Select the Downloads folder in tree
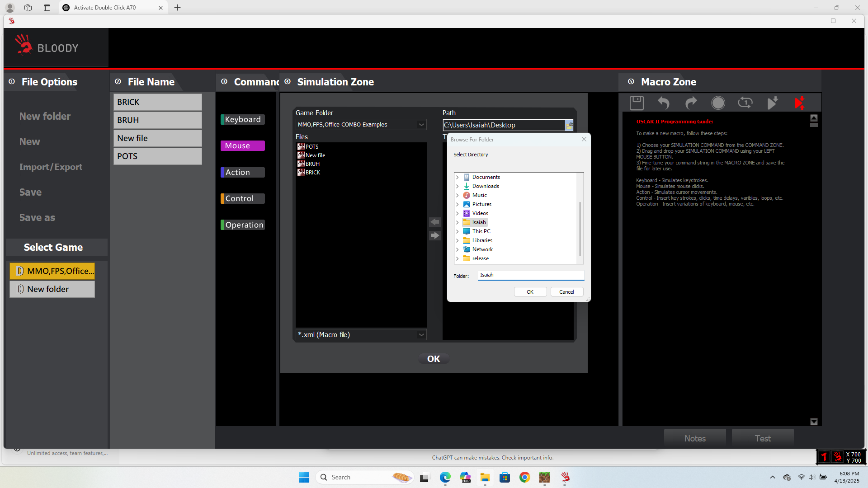 tap(486, 186)
